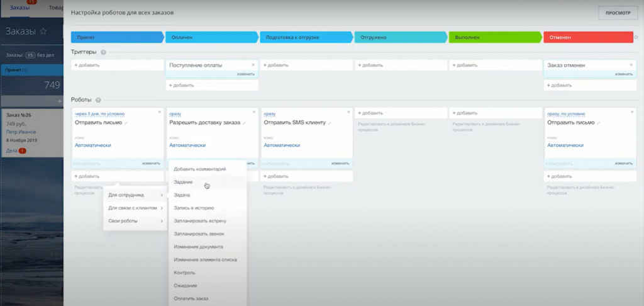Image resolution: width=644 pixels, height=306 pixels.
Task: Click изменить on Отправить SMS клиенту robot
Action: pos(340,163)
